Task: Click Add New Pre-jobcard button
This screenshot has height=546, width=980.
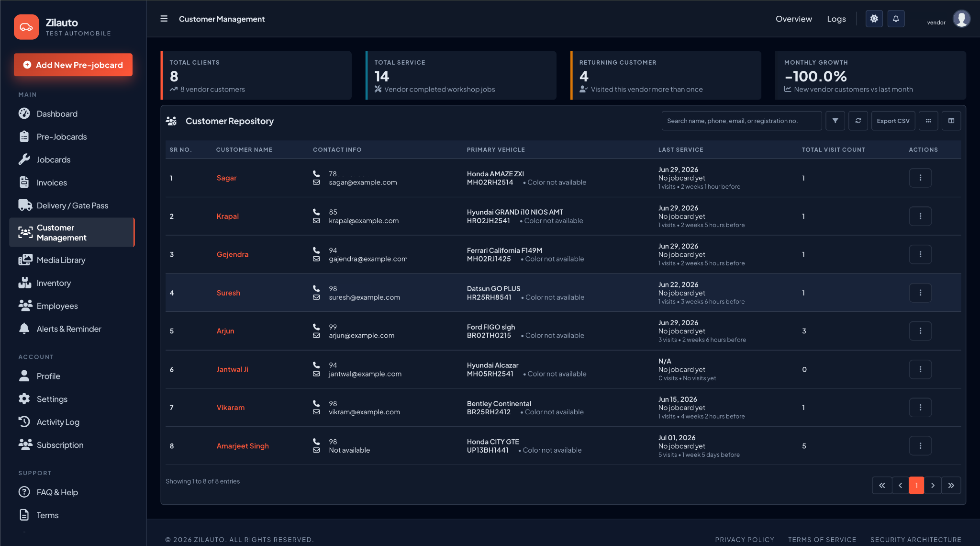Action: coord(73,65)
